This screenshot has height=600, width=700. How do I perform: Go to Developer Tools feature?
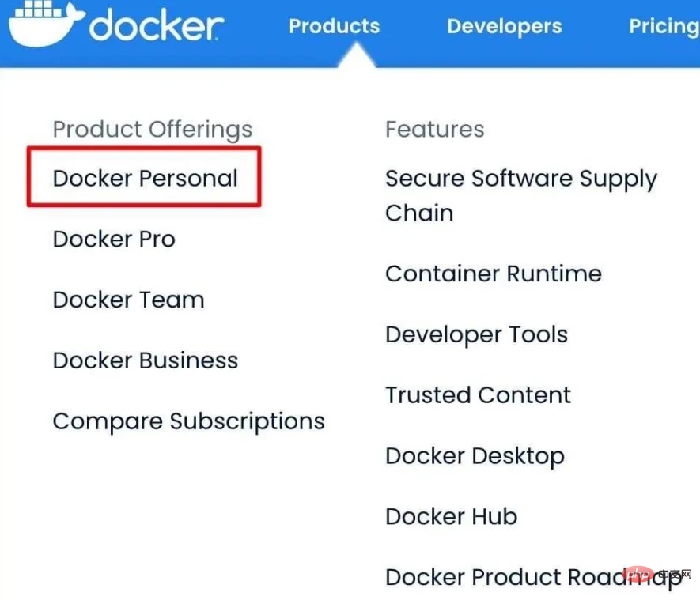coord(476,334)
